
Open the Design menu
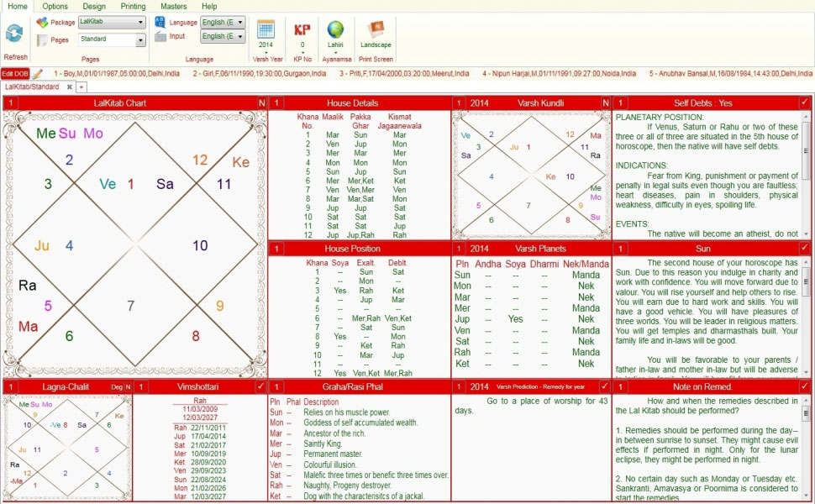(94, 6)
